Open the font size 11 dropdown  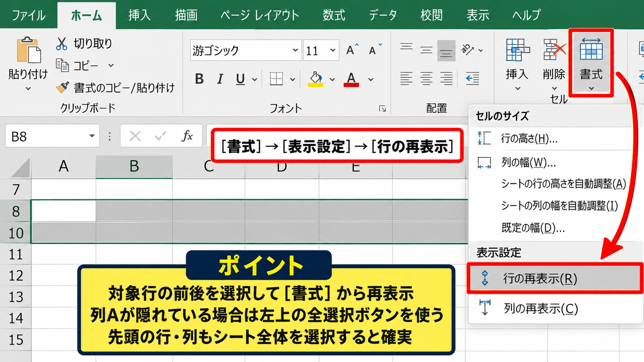tap(333, 50)
